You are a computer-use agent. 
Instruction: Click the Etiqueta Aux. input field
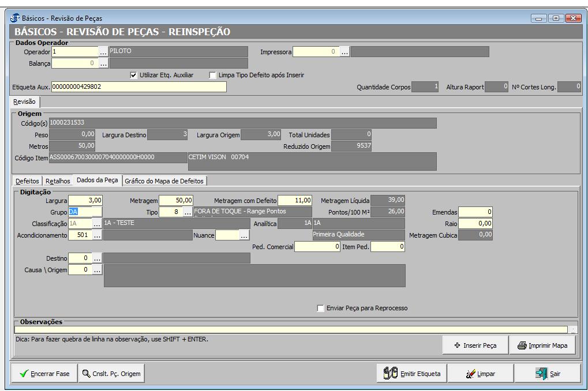coord(138,87)
